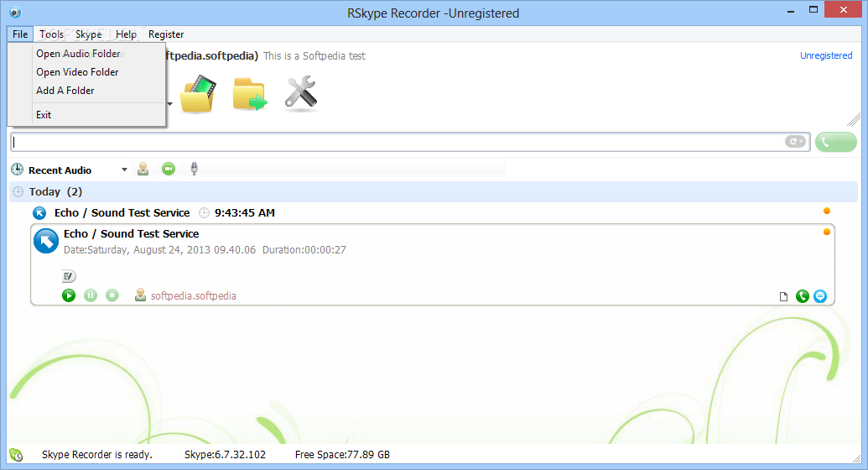Play the Echo / Sound Test Service recording
The height and width of the screenshot is (470, 868).
click(x=69, y=295)
